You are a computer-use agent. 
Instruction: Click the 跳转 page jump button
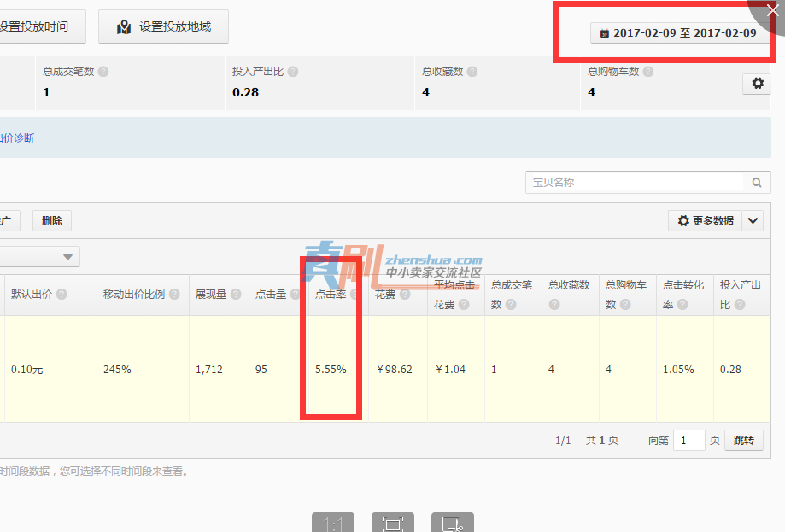744,441
